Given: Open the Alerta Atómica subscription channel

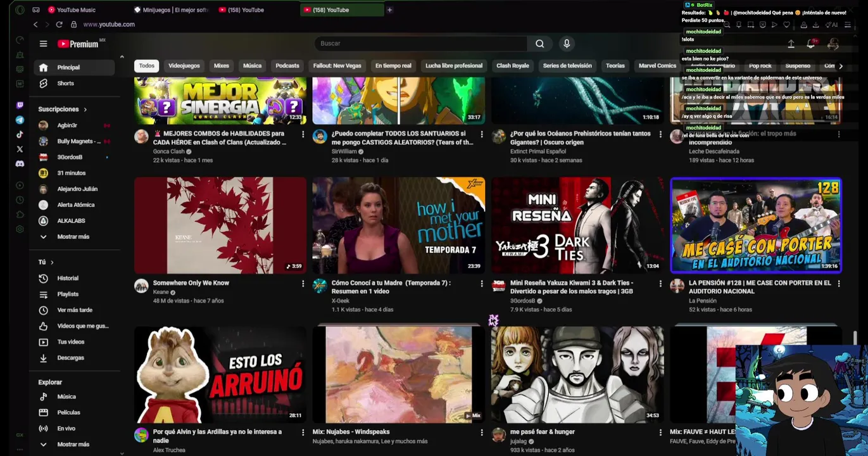Looking at the screenshot, I should coord(75,205).
